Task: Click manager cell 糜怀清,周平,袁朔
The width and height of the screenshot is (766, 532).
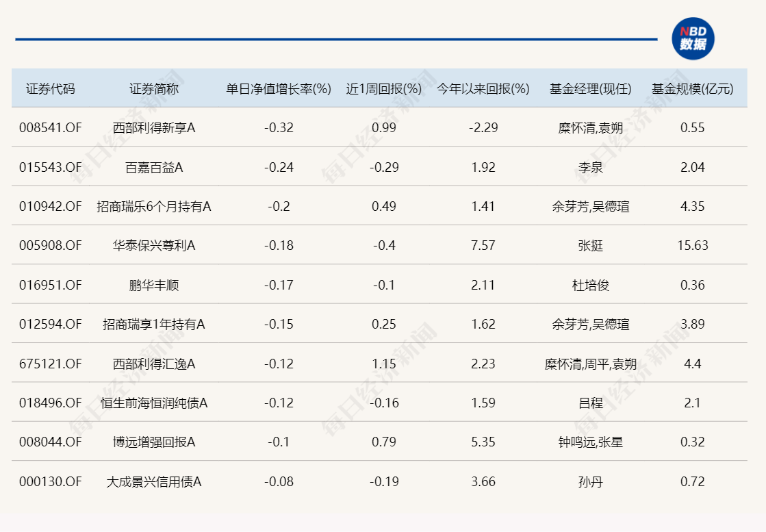Action: click(x=591, y=364)
